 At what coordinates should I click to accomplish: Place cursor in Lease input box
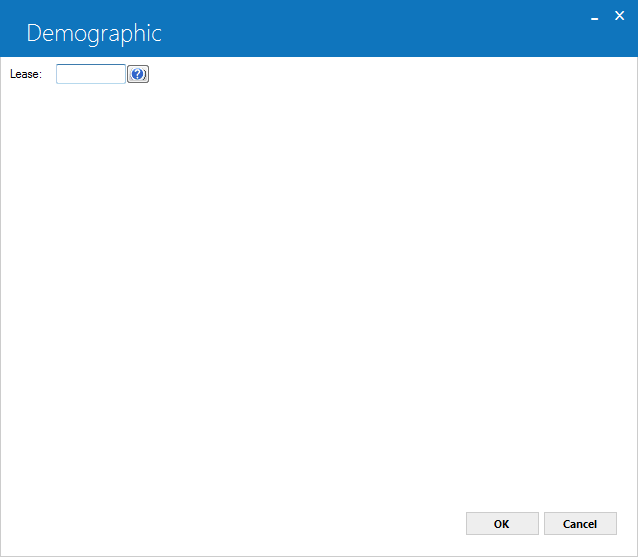pyautogui.click(x=91, y=74)
